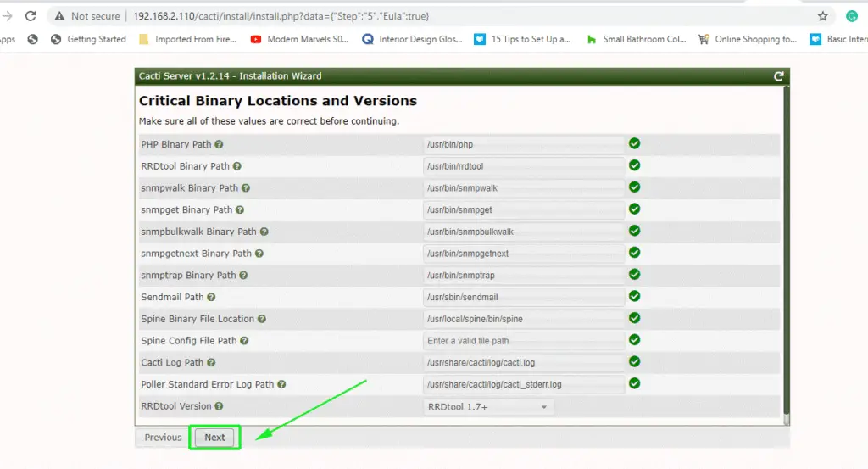Click the green check next to /usr/bin/php

[634, 143]
